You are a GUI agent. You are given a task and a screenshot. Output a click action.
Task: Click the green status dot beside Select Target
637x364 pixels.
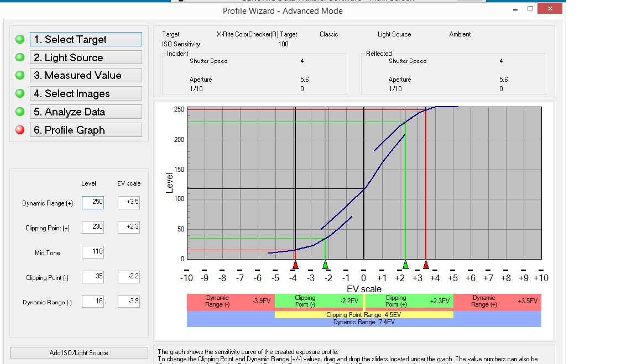click(x=20, y=39)
